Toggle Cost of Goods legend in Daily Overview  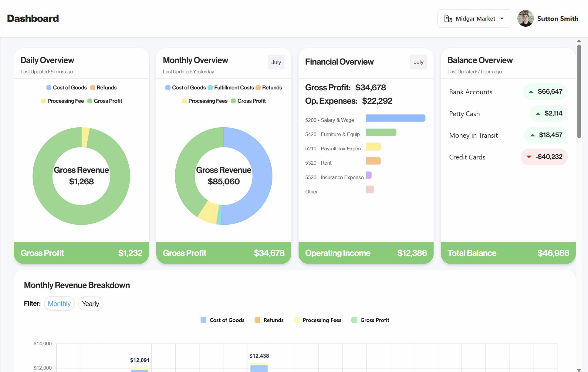[66, 88]
